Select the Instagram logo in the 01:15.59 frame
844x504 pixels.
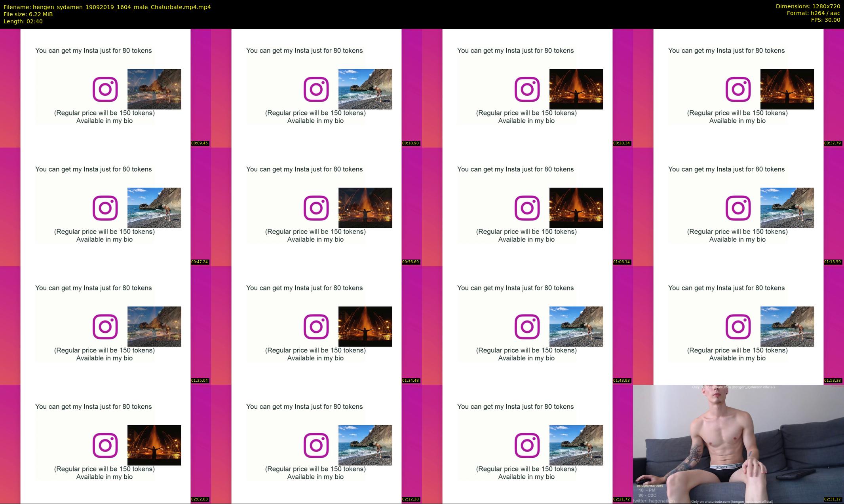pyautogui.click(x=738, y=208)
